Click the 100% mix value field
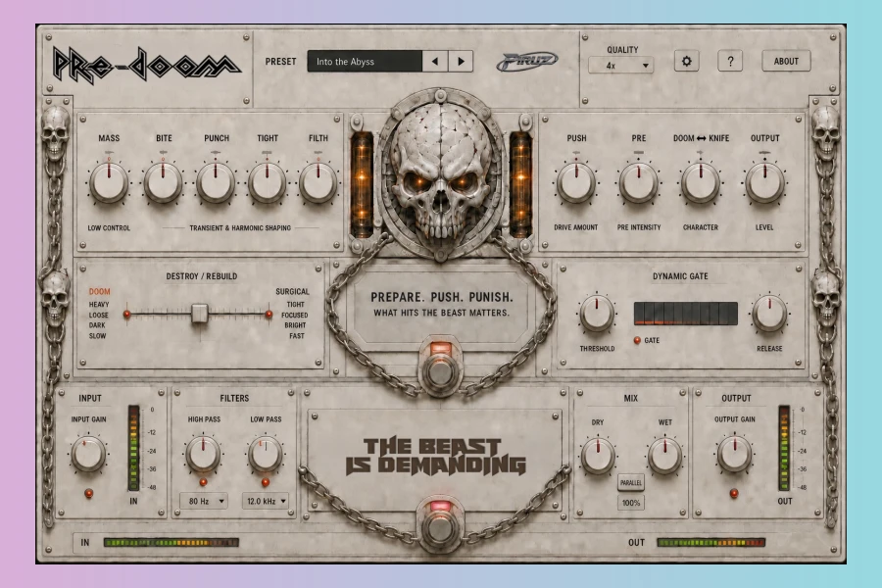This screenshot has width=882, height=588. [631, 503]
